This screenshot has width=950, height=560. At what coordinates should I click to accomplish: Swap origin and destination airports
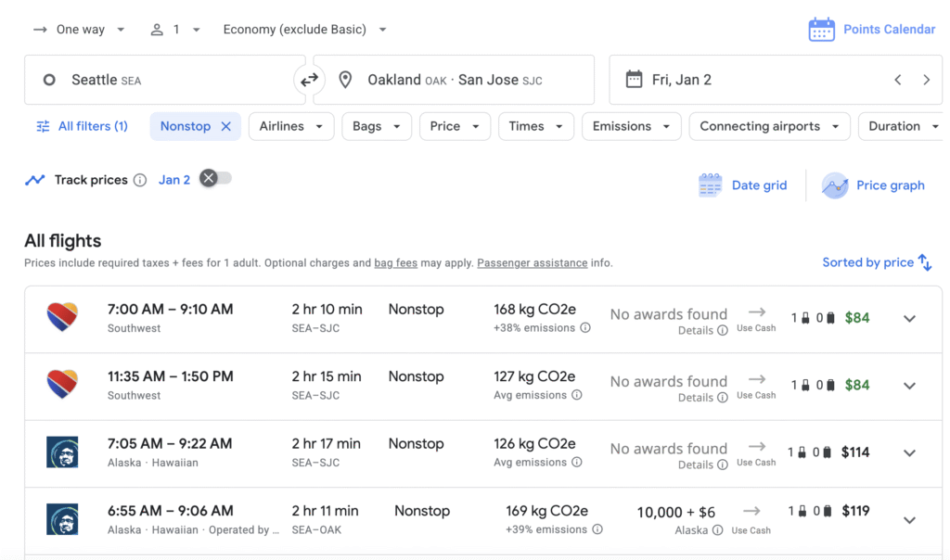point(309,80)
